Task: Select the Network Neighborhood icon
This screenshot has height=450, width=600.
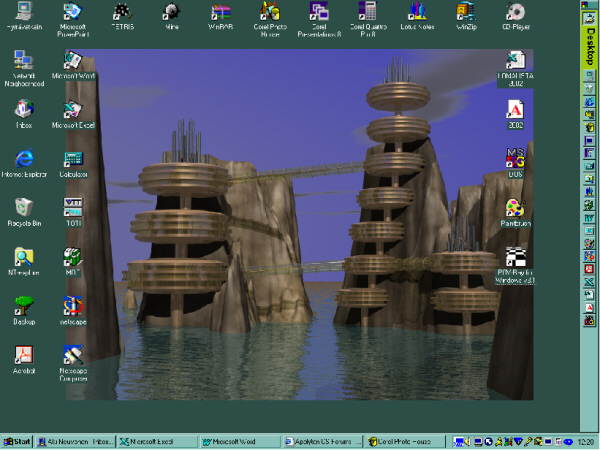Action: 24,68
